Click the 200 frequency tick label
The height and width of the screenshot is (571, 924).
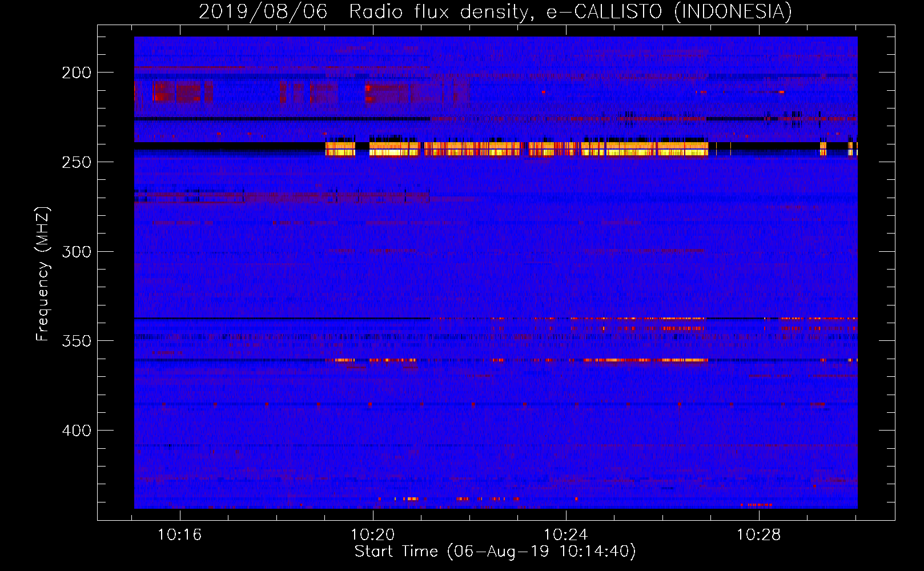[77, 73]
